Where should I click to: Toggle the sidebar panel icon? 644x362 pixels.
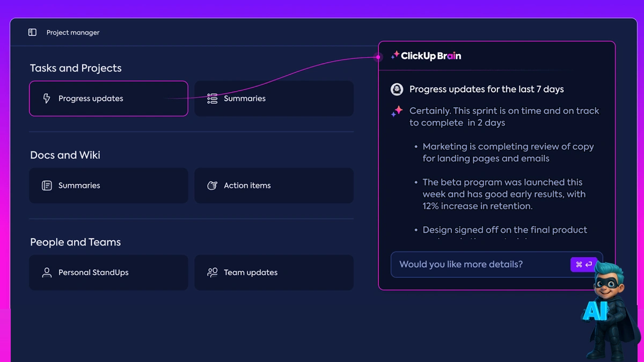[x=32, y=33]
